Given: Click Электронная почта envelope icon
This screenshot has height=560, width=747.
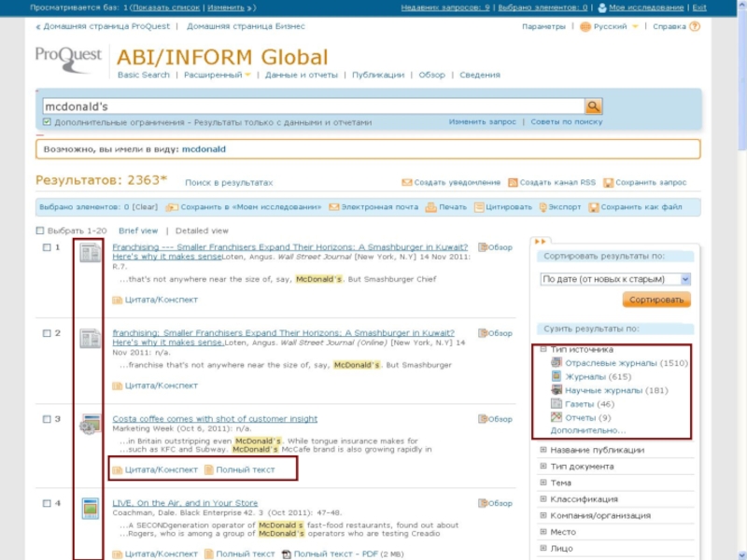Looking at the screenshot, I should [334, 207].
